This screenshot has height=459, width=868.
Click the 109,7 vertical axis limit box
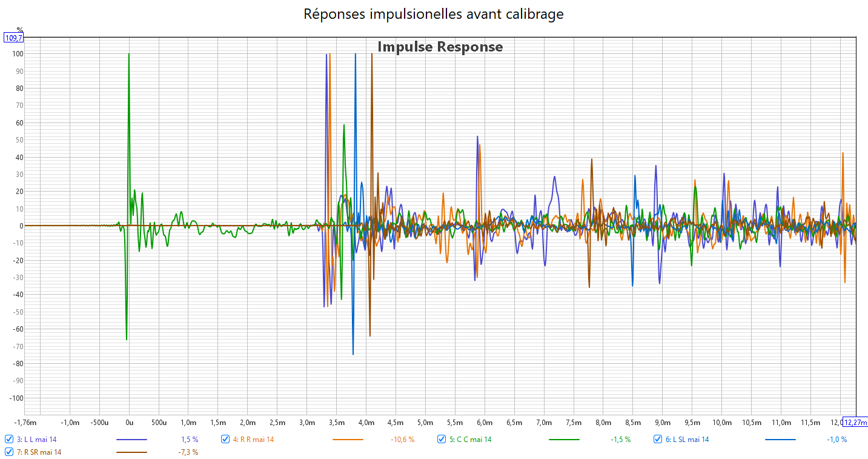pos(14,38)
